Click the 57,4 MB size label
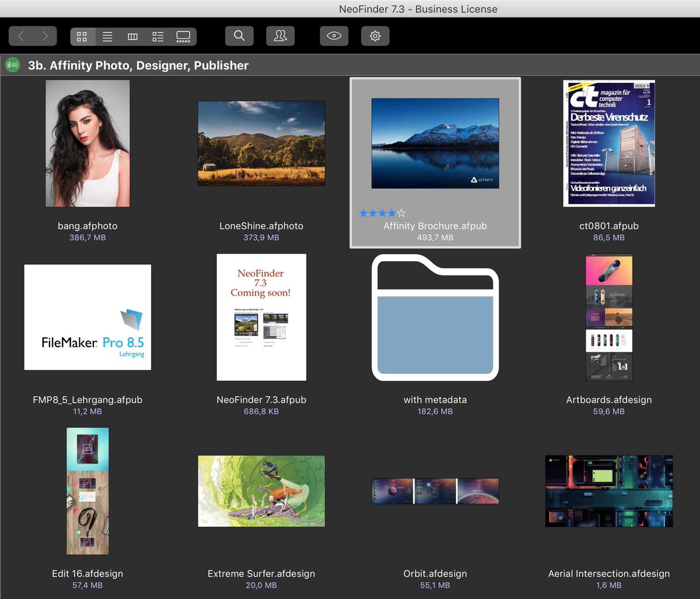Viewport: 700px width, 599px height. (87, 585)
